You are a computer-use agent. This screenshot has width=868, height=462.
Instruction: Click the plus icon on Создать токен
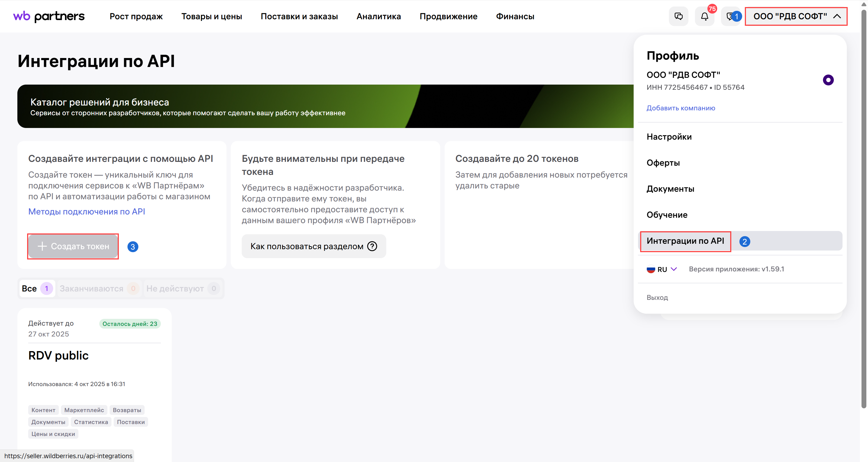[42, 246]
